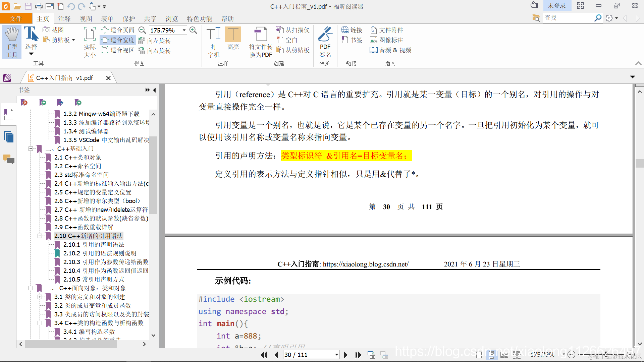
Task: Collapse the 2.10 C++新增的引用语法 bookmark
Action: click(x=40, y=236)
